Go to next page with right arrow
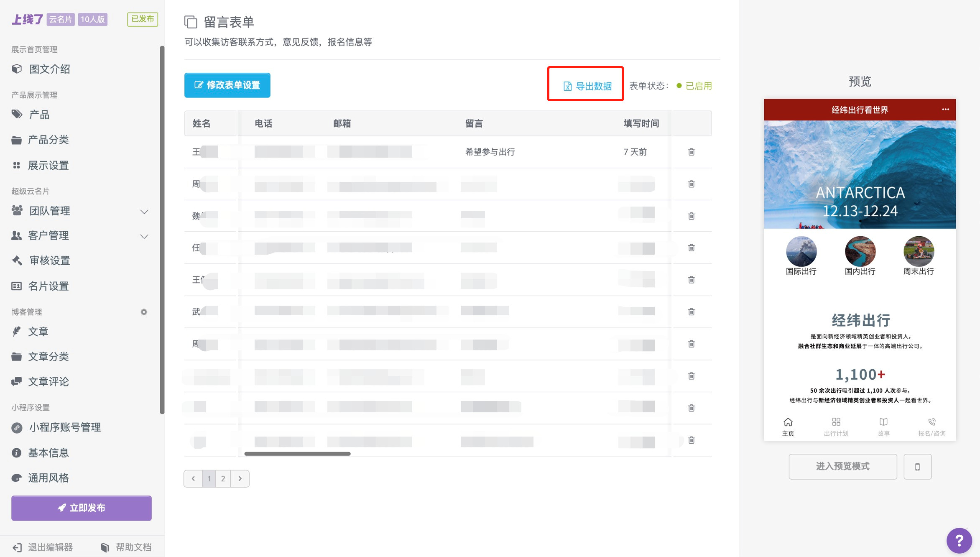 (x=240, y=478)
